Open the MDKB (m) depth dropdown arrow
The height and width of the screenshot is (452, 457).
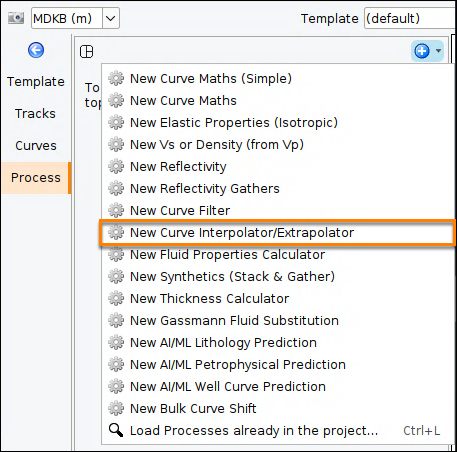[111, 18]
